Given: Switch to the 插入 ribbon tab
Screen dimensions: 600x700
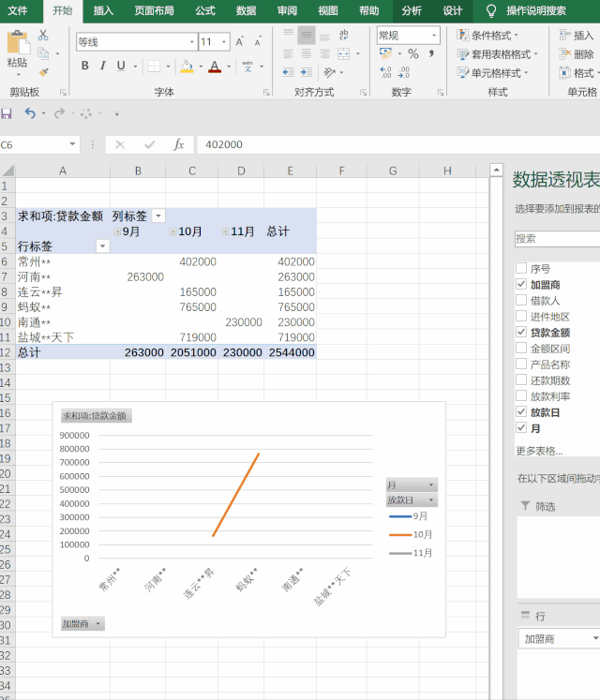Looking at the screenshot, I should point(103,10).
